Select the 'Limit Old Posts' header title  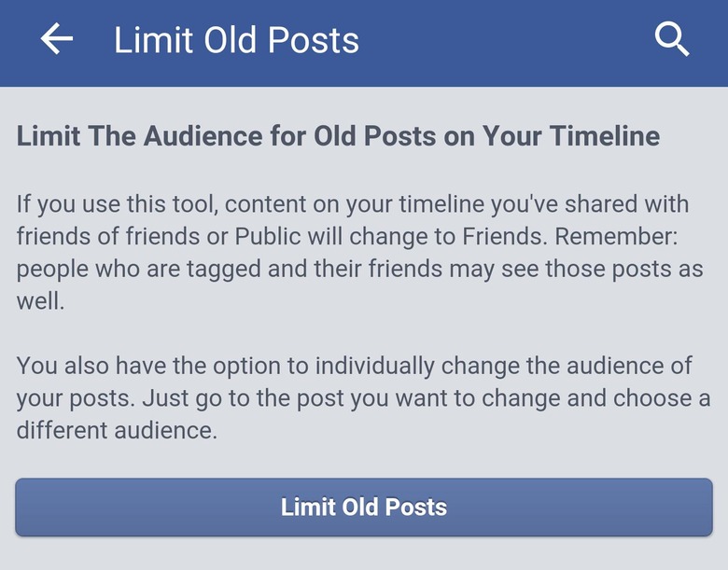(x=236, y=40)
